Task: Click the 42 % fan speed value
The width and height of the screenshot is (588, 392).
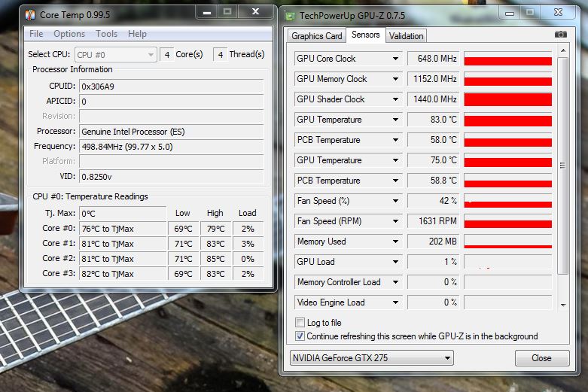Action: 433,201
